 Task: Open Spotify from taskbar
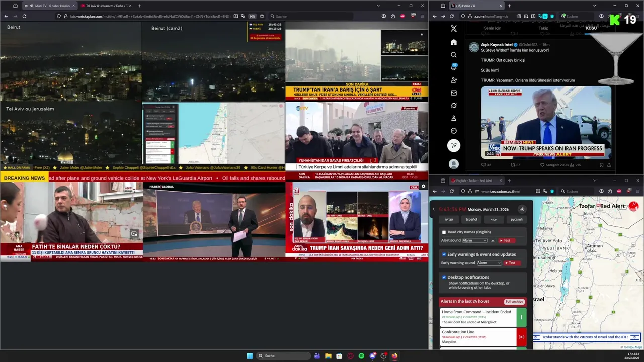[x=361, y=356]
